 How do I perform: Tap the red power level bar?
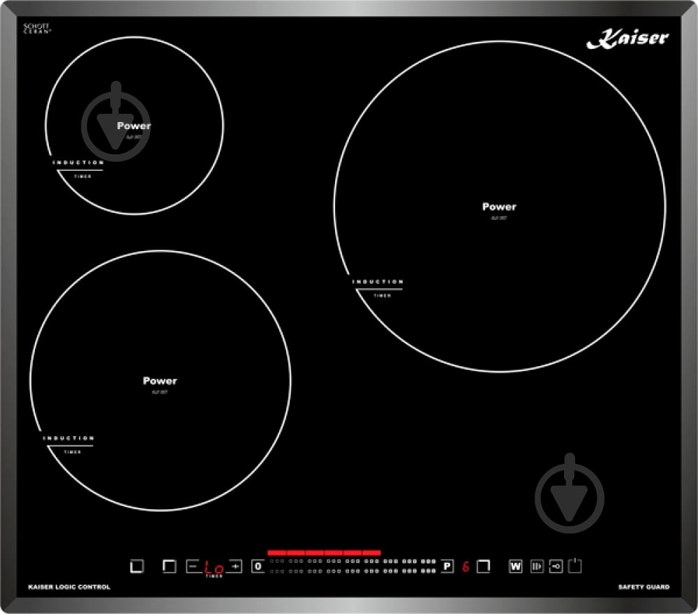tap(324, 553)
